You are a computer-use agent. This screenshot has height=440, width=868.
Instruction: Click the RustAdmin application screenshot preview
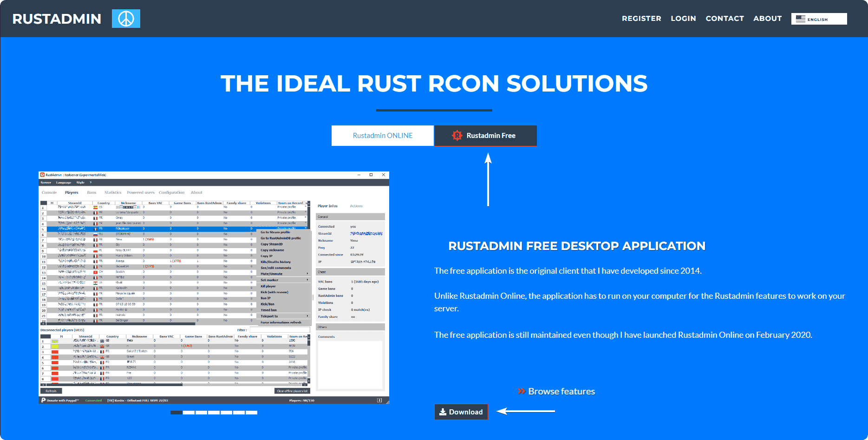point(214,288)
